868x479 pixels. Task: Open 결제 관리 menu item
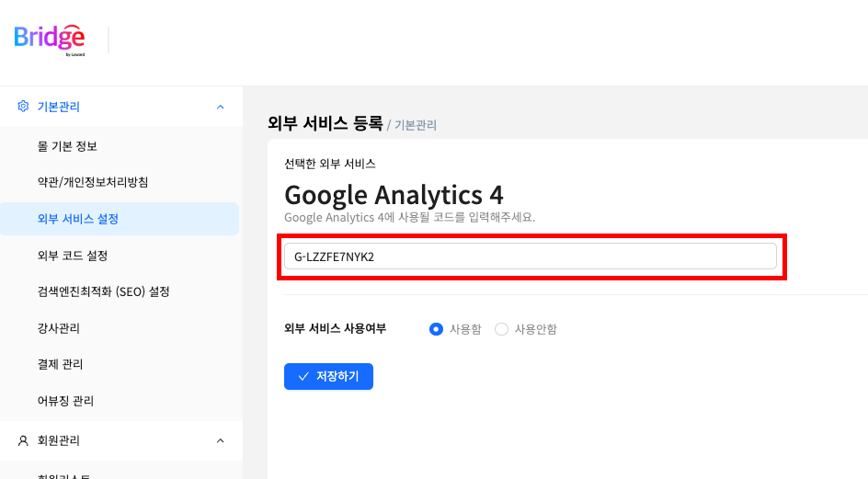(x=60, y=364)
